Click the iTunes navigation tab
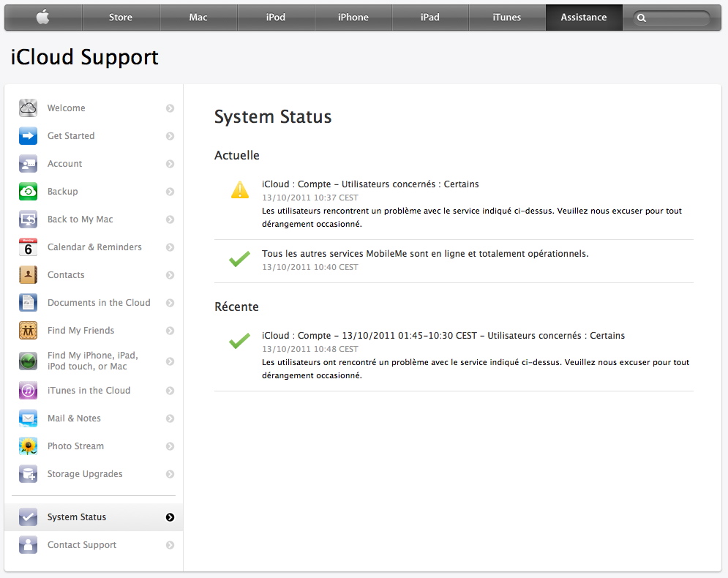The image size is (728, 578). 507,17
